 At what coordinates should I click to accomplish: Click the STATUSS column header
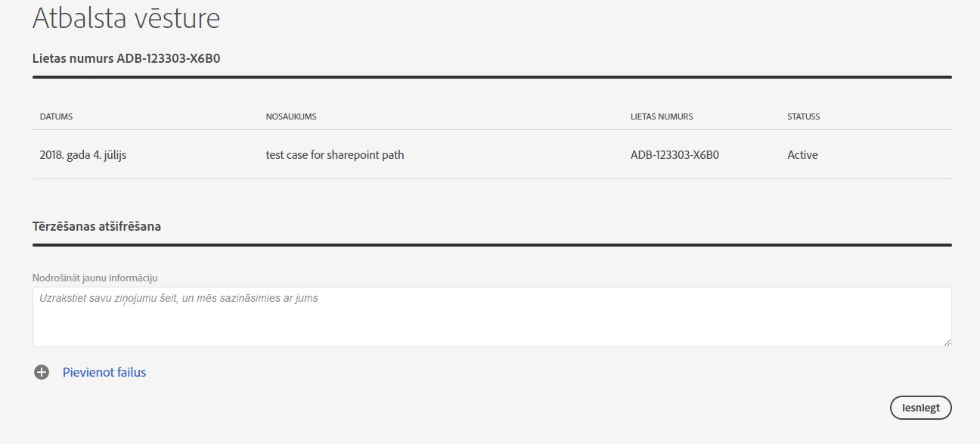click(x=803, y=116)
